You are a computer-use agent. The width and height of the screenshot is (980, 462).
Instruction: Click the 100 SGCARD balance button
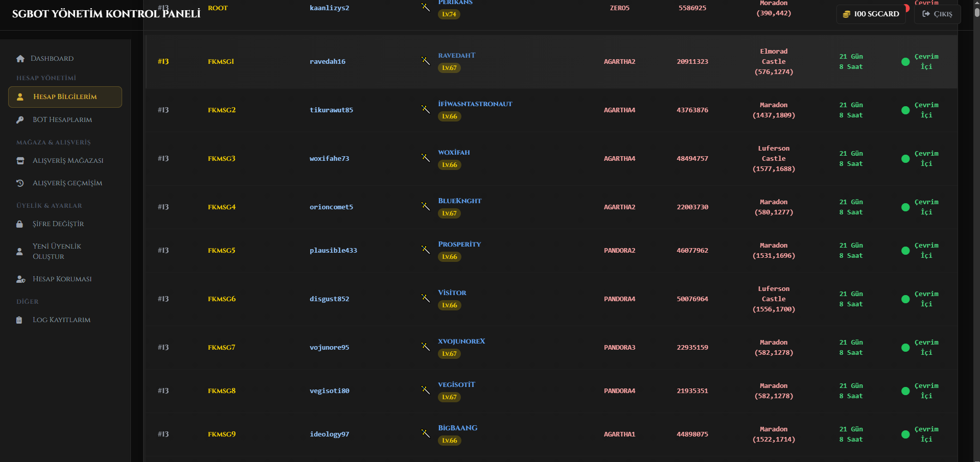[871, 14]
